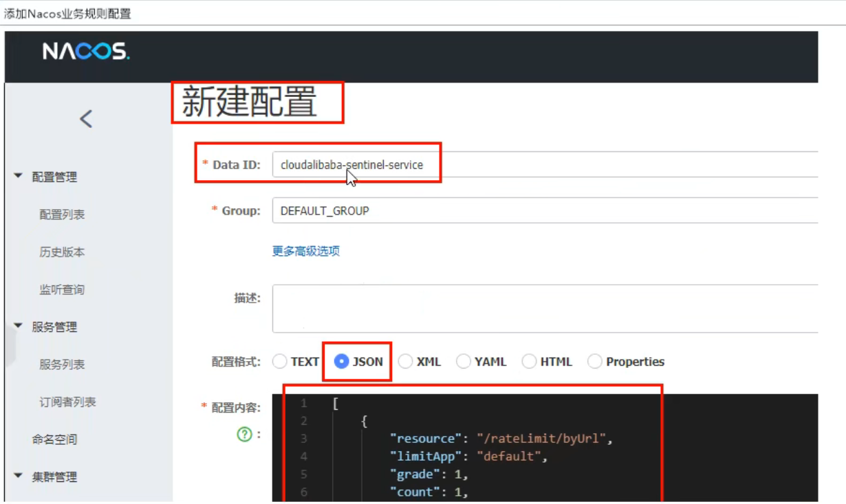Choose XML as configuration format
Screen dimensions: 846x504
point(406,362)
